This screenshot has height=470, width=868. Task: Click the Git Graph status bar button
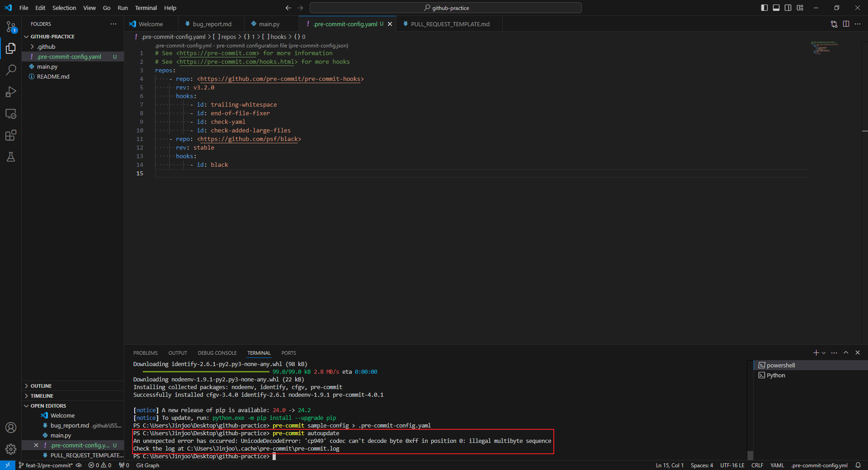(148, 465)
